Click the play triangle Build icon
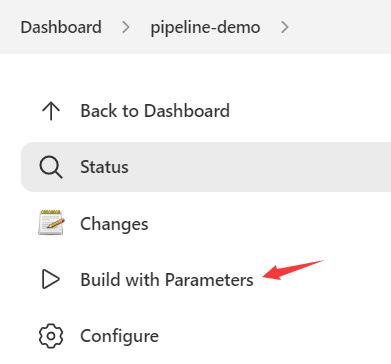 51,279
